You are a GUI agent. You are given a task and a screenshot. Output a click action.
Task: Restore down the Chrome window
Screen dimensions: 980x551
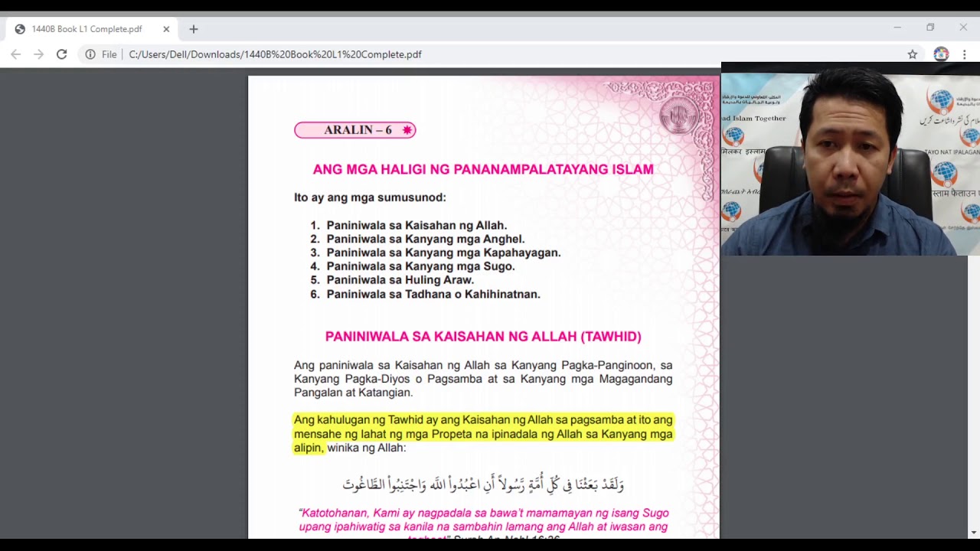click(x=930, y=28)
